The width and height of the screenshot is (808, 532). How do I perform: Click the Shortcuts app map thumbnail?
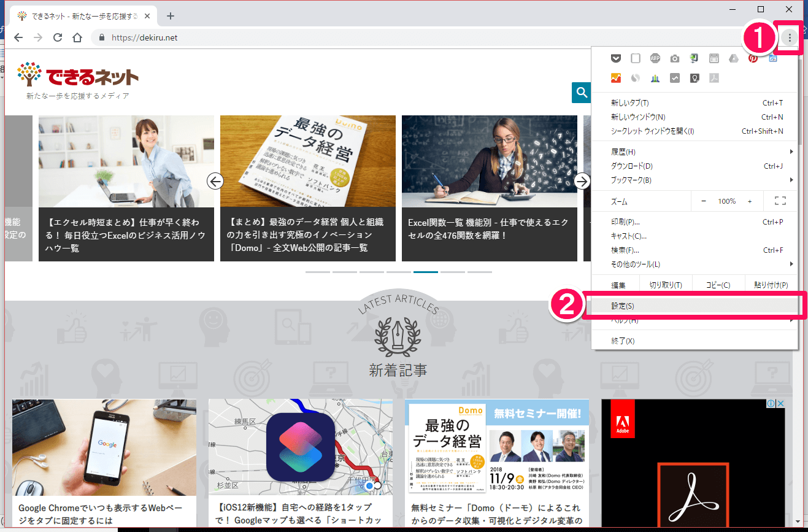tap(301, 447)
